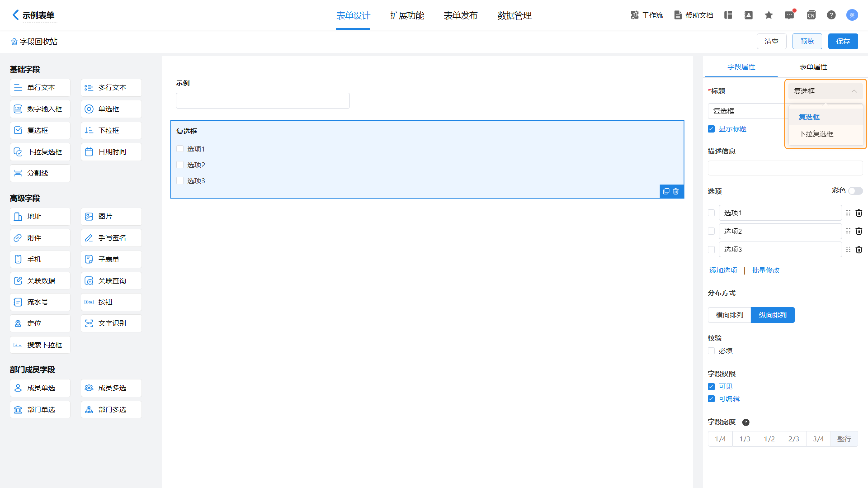This screenshot has width=868, height=488.
Task: Click the 字段宽度 help question icon
Action: (746, 422)
